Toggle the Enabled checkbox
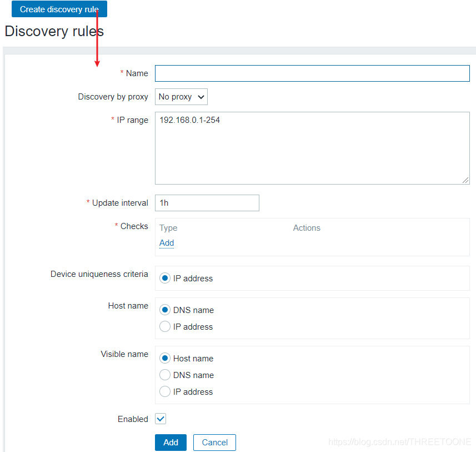This screenshot has width=476, height=452. pyautogui.click(x=161, y=419)
